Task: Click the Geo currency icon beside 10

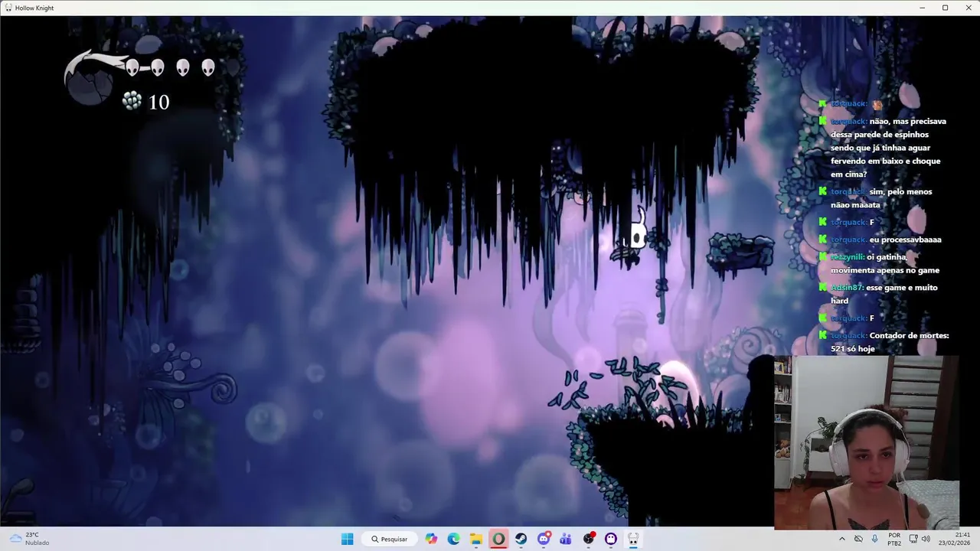Action: tap(132, 101)
